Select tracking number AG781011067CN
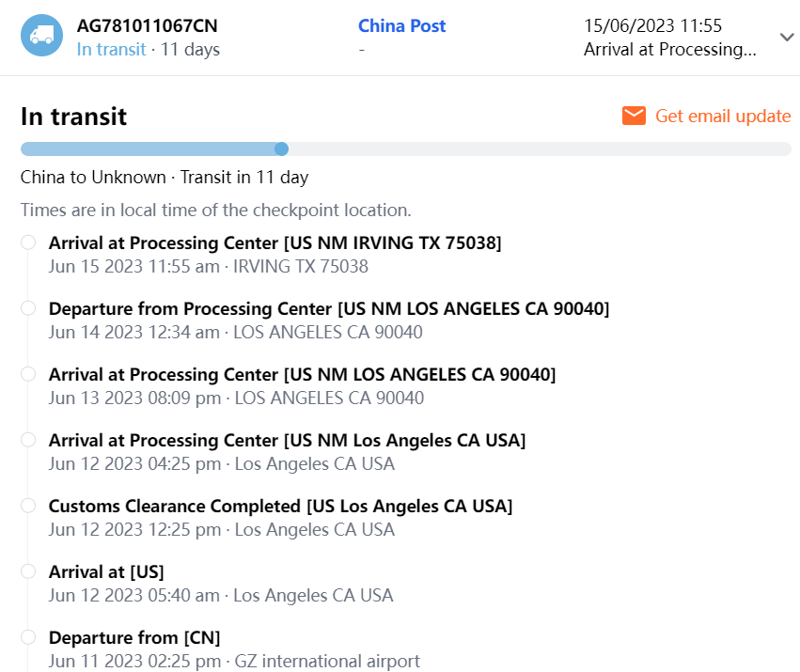This screenshot has width=800, height=672. (x=147, y=25)
